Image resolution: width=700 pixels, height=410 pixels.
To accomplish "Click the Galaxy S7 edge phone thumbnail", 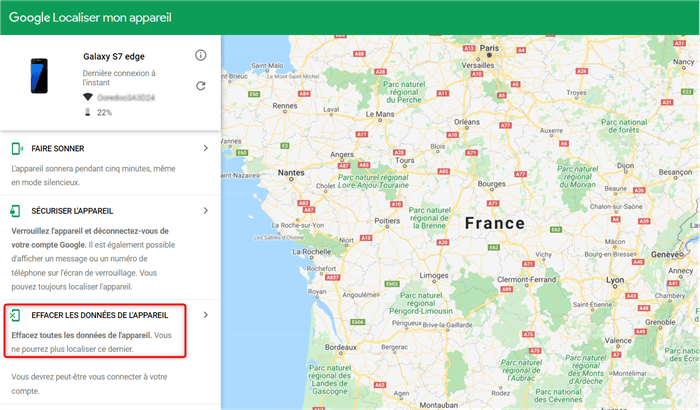I will coord(39,76).
